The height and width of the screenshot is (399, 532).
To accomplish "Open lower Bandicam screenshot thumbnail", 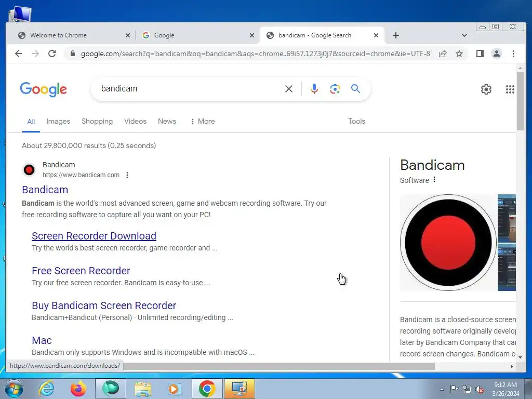I will (507, 267).
